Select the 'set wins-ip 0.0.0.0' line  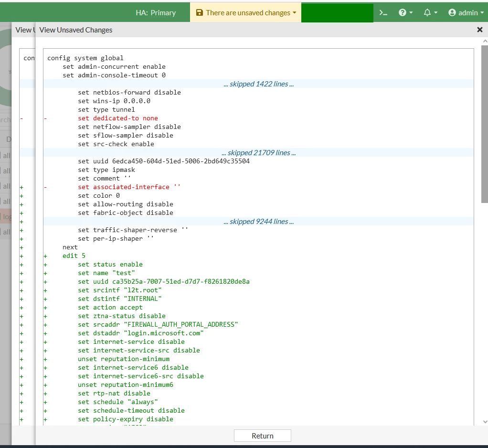(x=114, y=101)
